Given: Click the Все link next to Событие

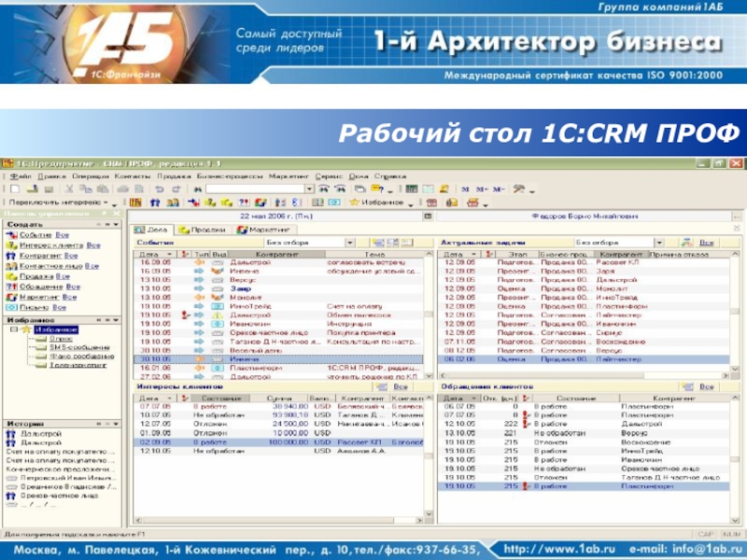Looking at the screenshot, I should pos(62,235).
